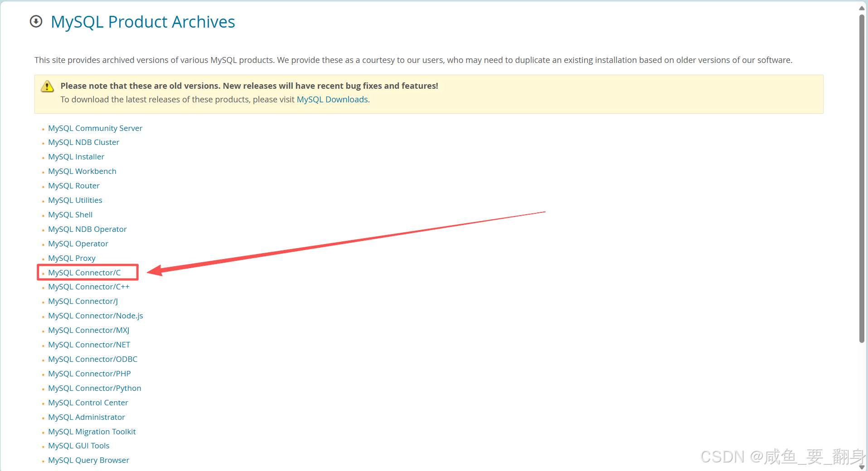The width and height of the screenshot is (868, 471).
Task: Open MySQL Connector/Node.js archive
Action: [x=96, y=316]
